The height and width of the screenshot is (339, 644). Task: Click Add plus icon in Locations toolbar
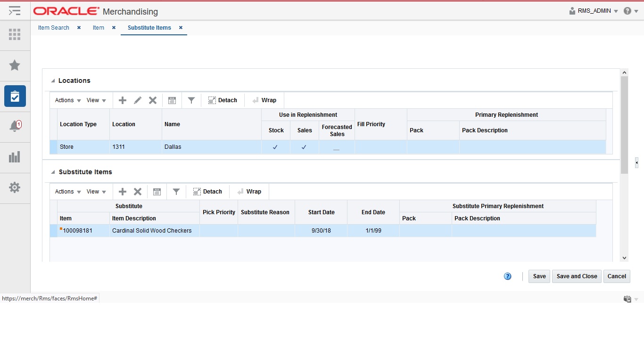tap(123, 100)
